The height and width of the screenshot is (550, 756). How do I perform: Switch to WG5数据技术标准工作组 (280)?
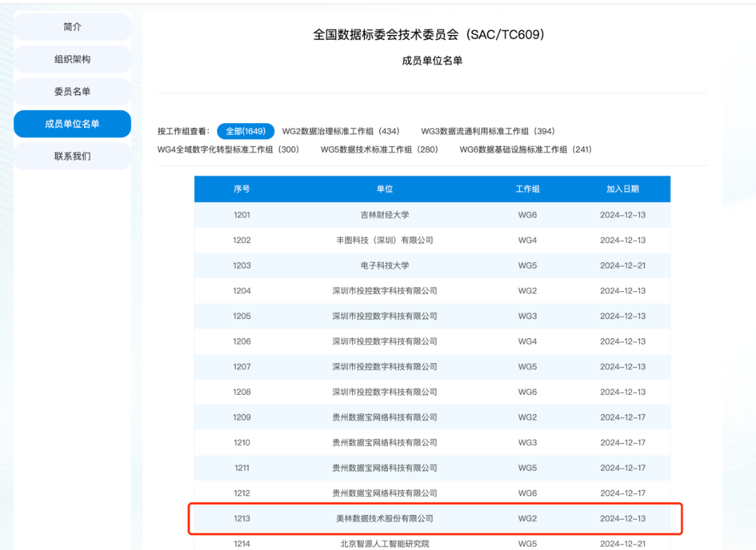(x=379, y=149)
